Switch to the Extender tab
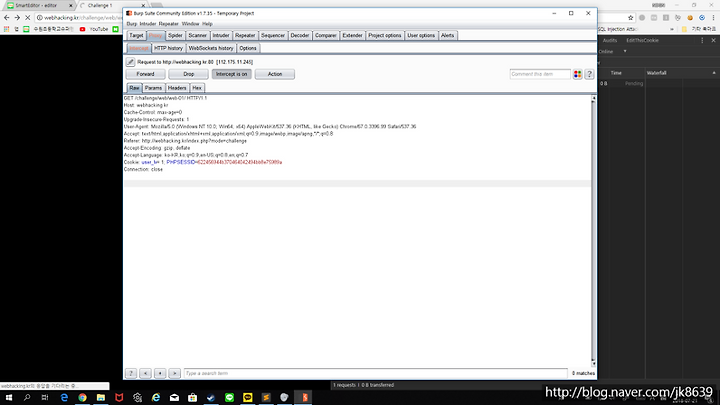The image size is (720, 405). 352,35
